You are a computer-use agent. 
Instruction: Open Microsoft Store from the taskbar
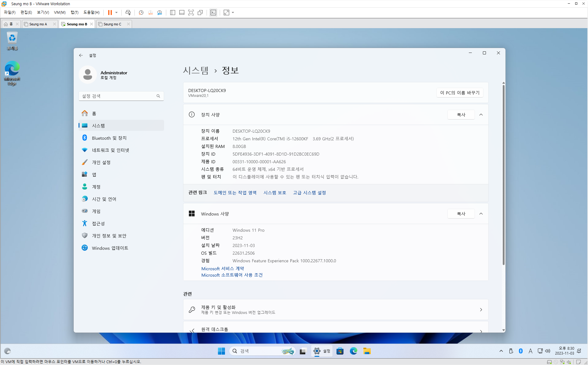click(x=340, y=351)
